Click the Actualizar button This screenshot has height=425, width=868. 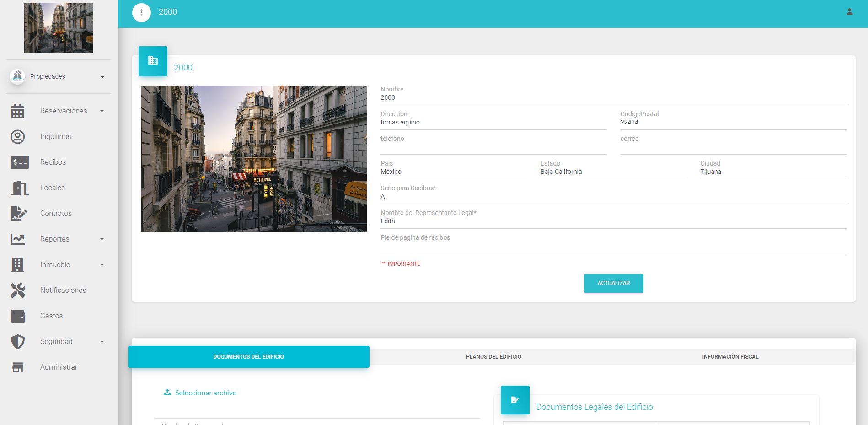613,283
